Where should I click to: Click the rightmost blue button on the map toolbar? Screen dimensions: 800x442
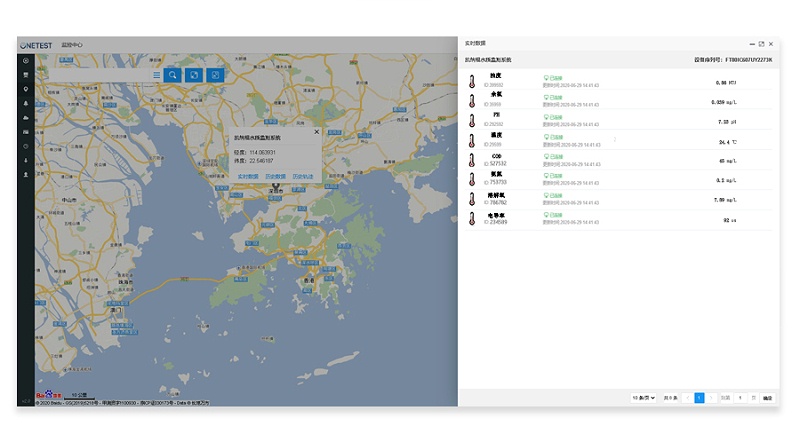click(x=215, y=75)
